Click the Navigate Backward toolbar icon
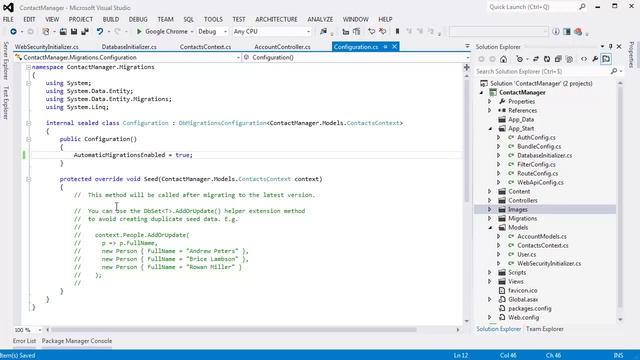The image size is (640, 360). tap(13, 31)
